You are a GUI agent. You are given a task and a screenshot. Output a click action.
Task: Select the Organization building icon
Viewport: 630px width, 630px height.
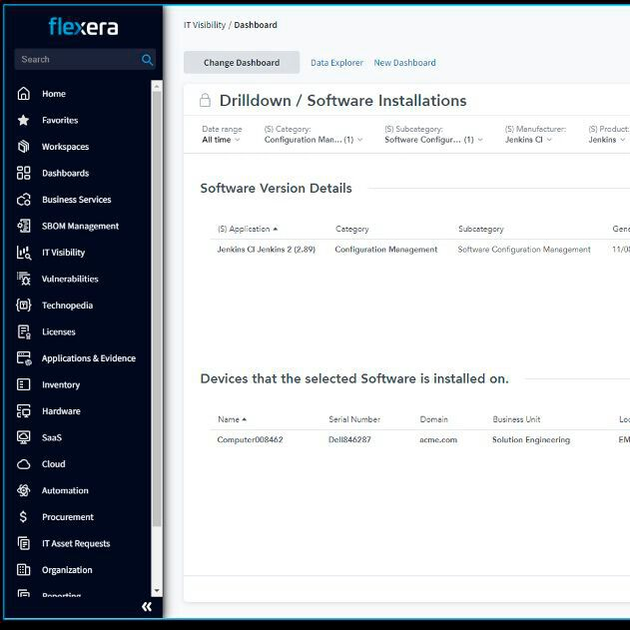click(x=23, y=570)
